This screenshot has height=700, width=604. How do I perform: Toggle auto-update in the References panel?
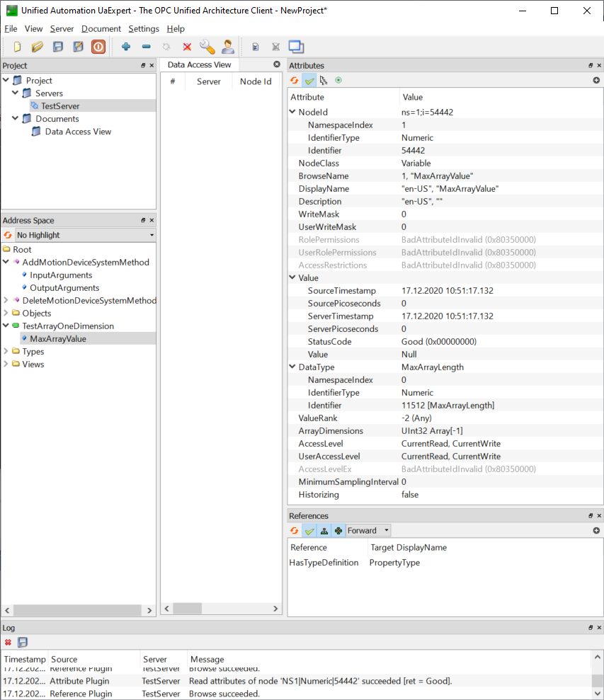coord(309,530)
